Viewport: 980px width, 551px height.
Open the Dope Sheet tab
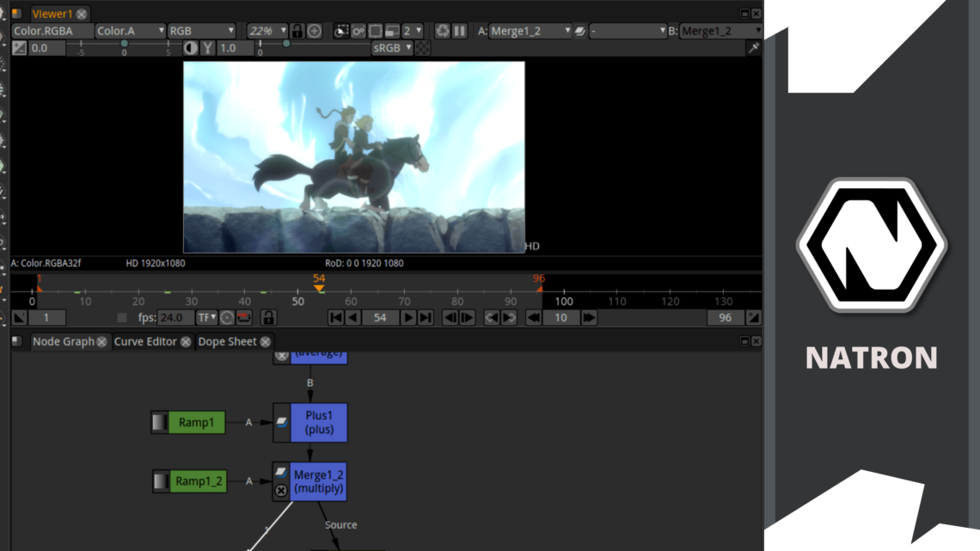pyautogui.click(x=228, y=341)
